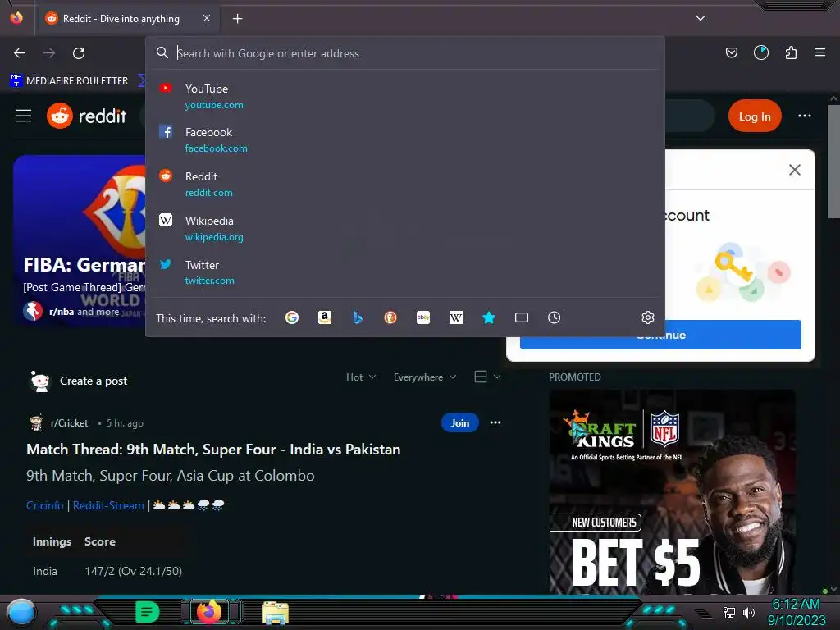This screenshot has height=630, width=840.
Task: Open MEDIAFIRE ROULETTER bookmark
Action: coord(69,81)
